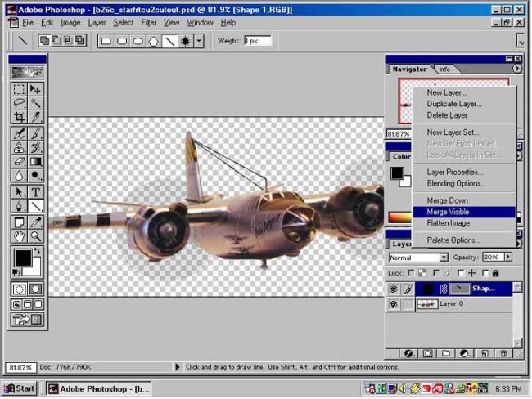This screenshot has width=532, height=399.
Task: Select the Crop tool
Action: pyautogui.click(x=20, y=119)
